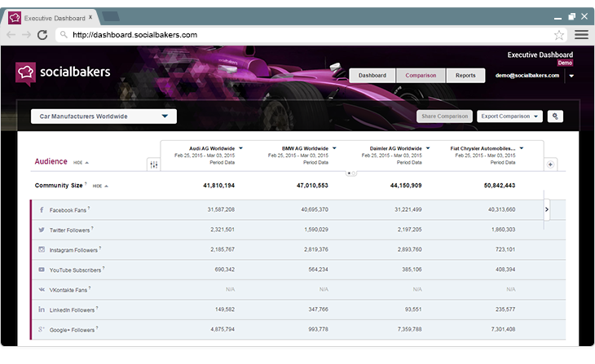Click the Socialbakers logo icon
The height and width of the screenshot is (364, 595).
point(25,73)
